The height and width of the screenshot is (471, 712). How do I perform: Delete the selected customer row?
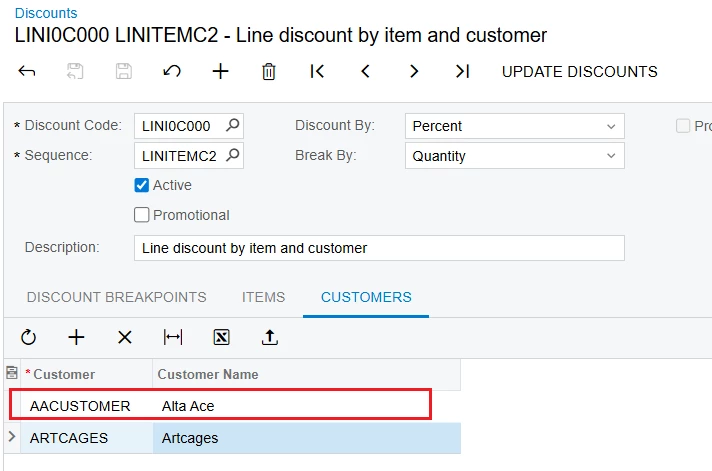124,338
